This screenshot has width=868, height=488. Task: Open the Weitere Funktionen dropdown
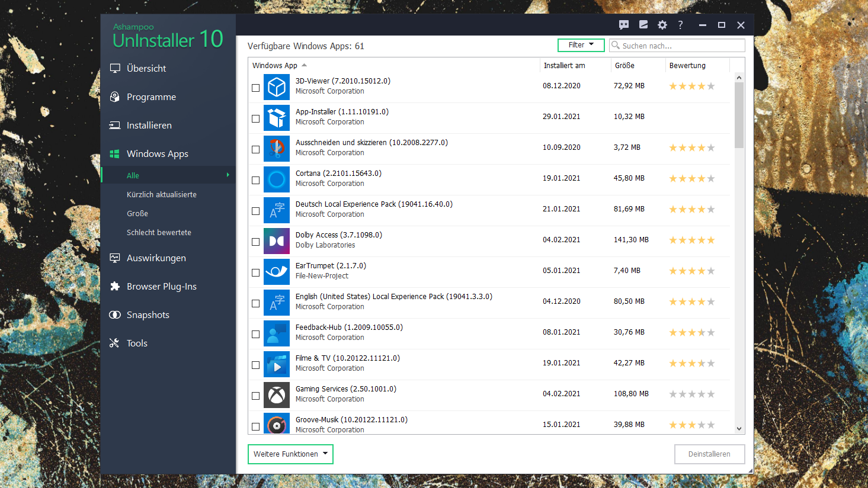click(x=290, y=454)
